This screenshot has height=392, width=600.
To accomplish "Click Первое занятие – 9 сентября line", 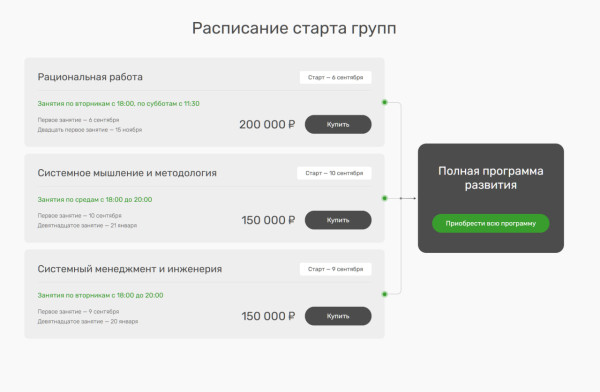I will point(78,312).
